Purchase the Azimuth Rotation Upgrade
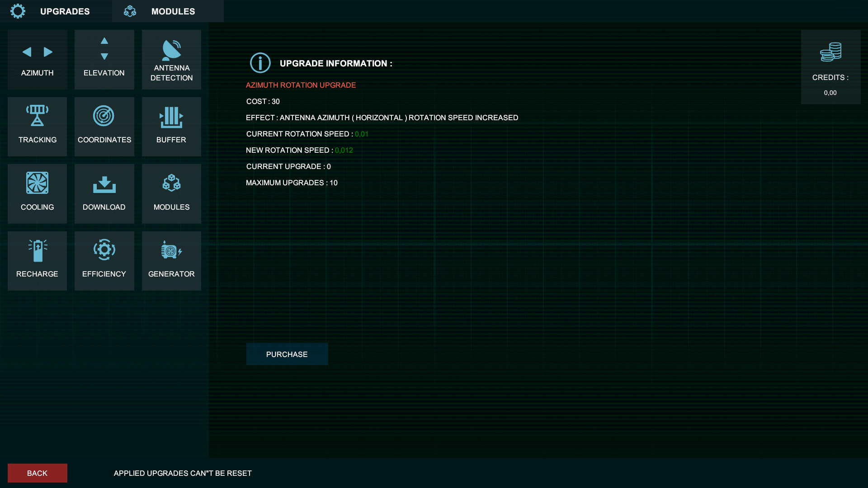Image resolution: width=868 pixels, height=488 pixels. 287,354
